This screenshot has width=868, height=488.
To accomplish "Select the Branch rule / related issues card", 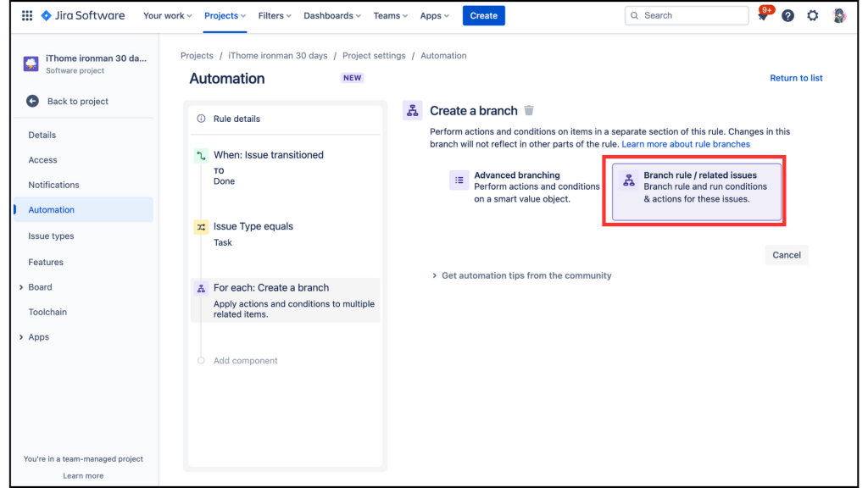I will click(697, 191).
